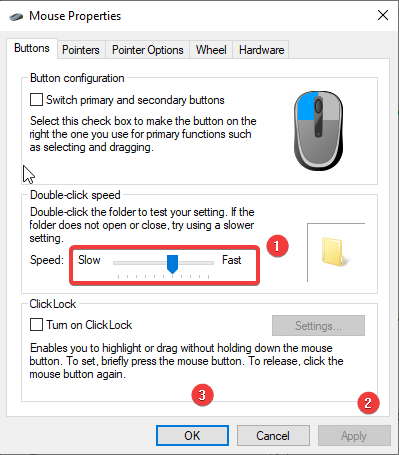Viewport: 399px width, 455px height.
Task: Open the Pointer Options tab
Action: pos(148,50)
